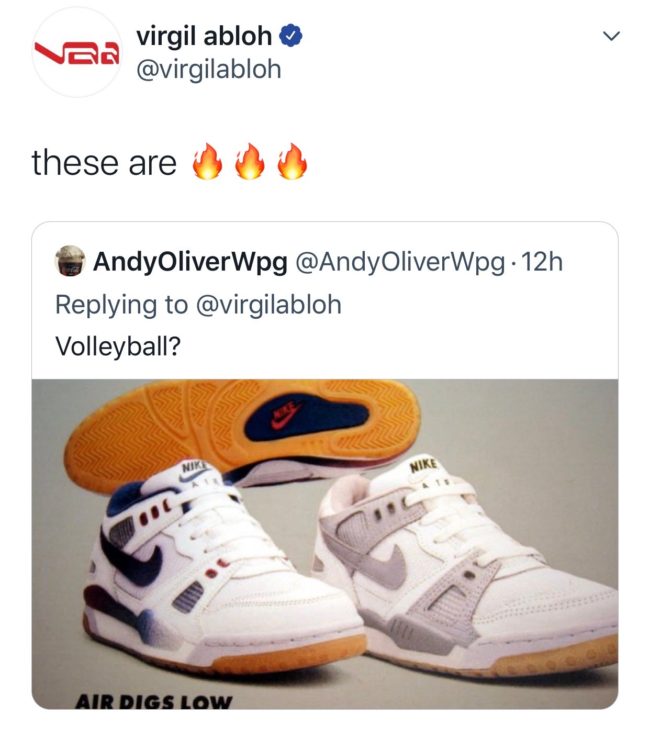Open the sneaker photo thumbnail
Viewport: 650px width, 750px height.
pos(325,544)
